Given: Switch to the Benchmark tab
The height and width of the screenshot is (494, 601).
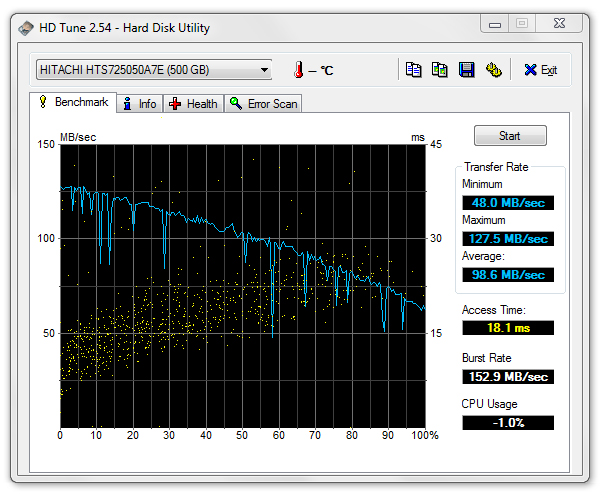Looking at the screenshot, I should click(72, 103).
